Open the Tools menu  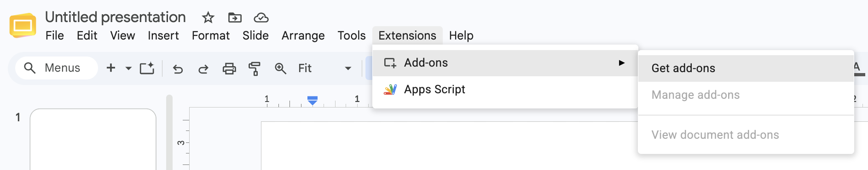[352, 35]
